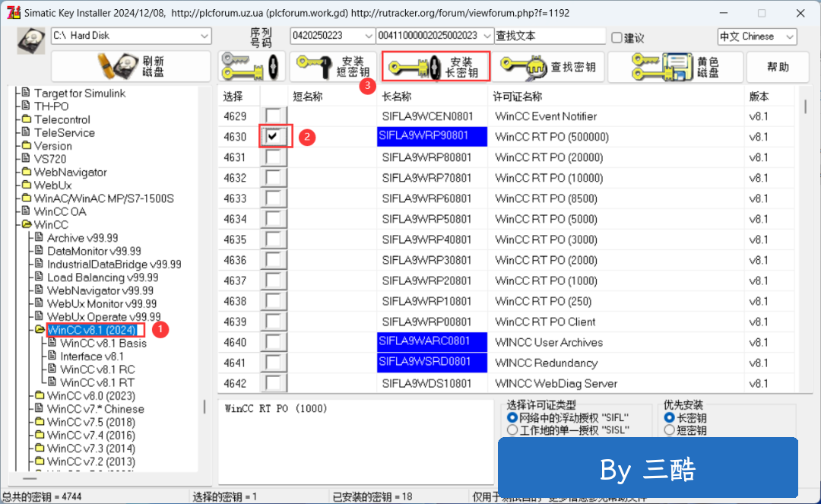Click the DataMonitor v99.99 tree item

[94, 251]
